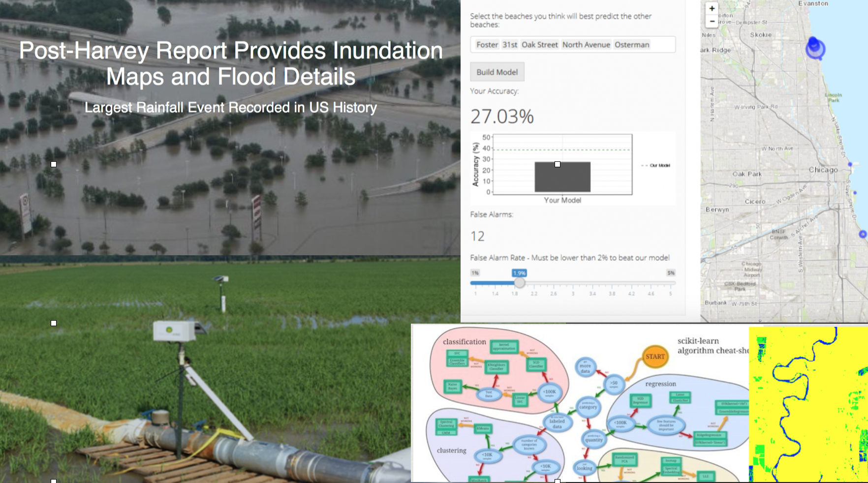Zoom out on the Chicago map

[712, 21]
